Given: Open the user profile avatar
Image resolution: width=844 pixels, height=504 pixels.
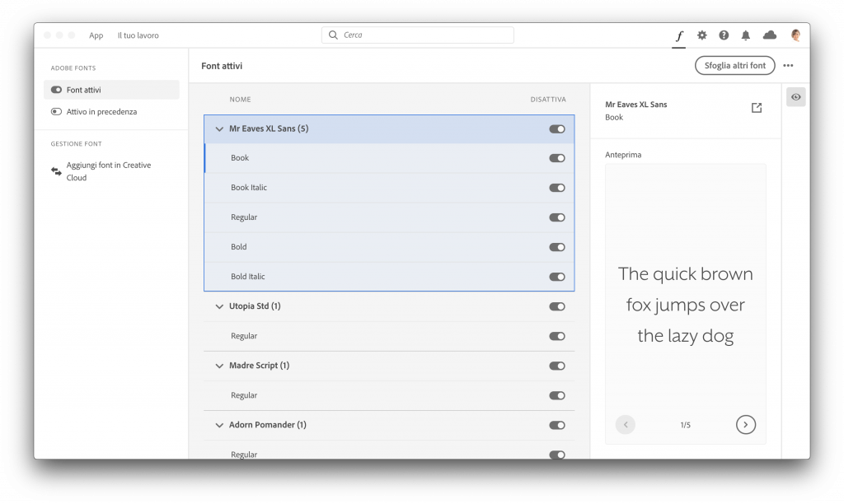Looking at the screenshot, I should 795,35.
